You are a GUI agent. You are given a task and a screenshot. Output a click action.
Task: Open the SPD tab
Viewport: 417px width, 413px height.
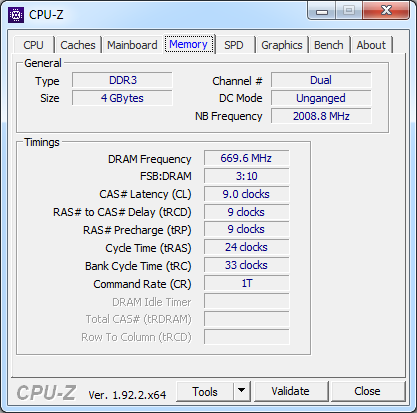(x=234, y=45)
